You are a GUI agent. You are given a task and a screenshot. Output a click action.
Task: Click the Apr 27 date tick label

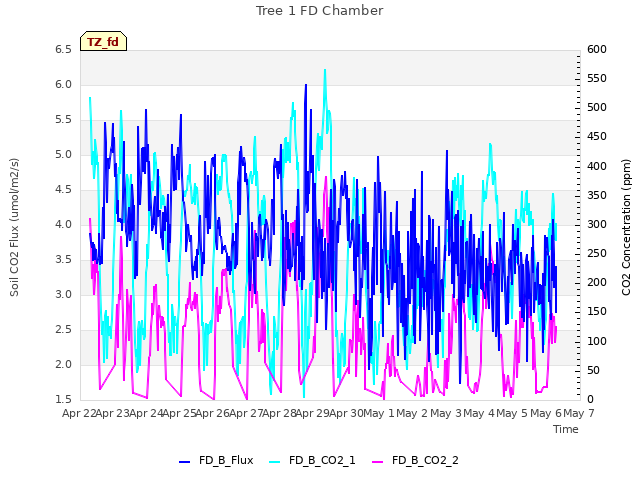click(246, 413)
